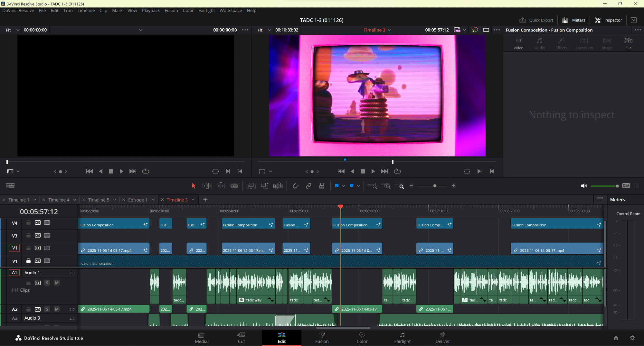The width and height of the screenshot is (644, 346).
Task: Toggle timeline snapping magnet icon
Action: click(x=295, y=186)
